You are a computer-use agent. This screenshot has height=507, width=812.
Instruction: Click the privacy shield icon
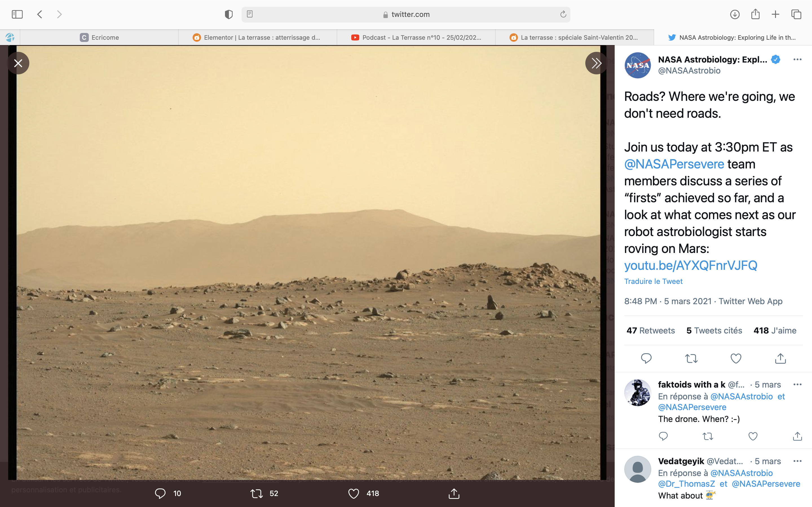[228, 14]
